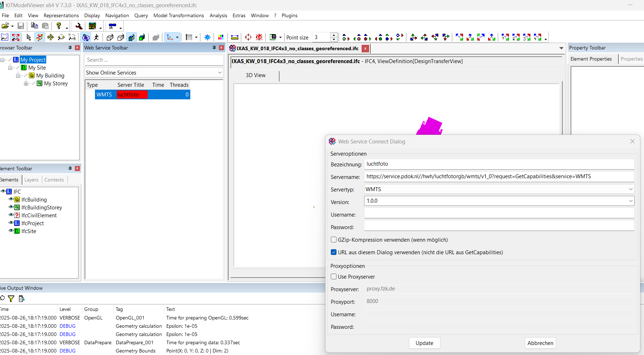
Task: Click the Update button
Action: click(424, 343)
